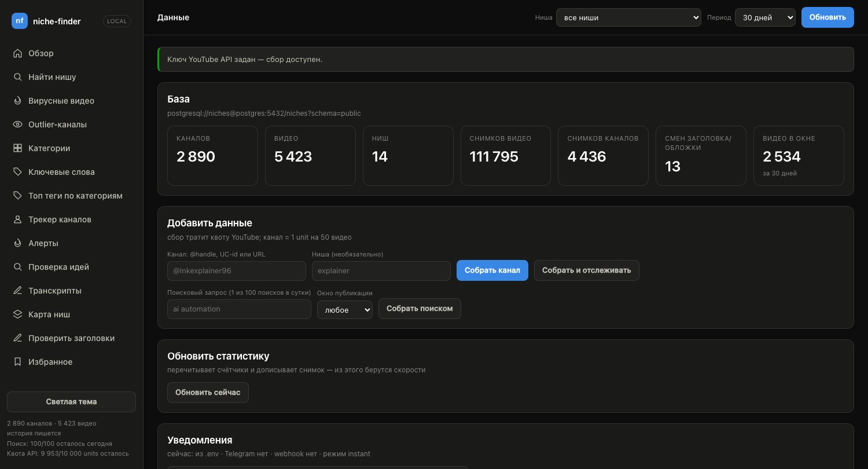Image resolution: width=868 pixels, height=469 pixels.
Task: Click Собрать и отслеживать button
Action: 587,270
